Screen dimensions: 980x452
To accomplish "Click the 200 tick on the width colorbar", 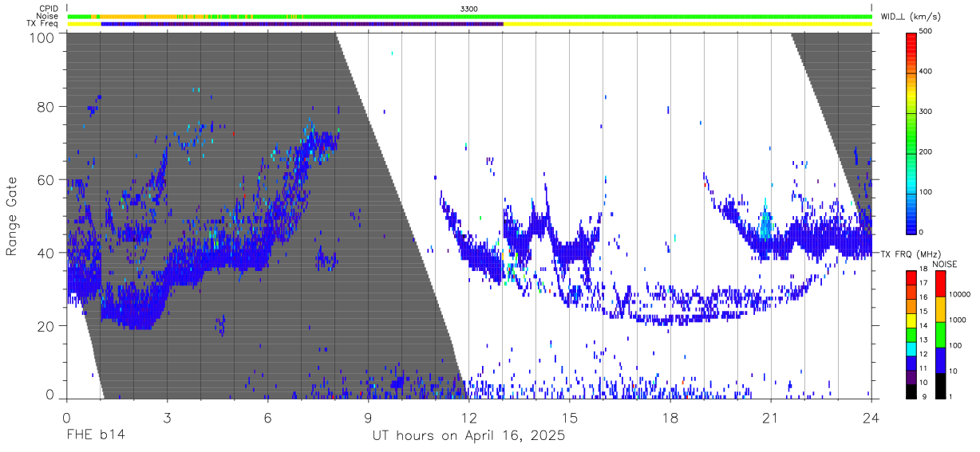I will [926, 151].
